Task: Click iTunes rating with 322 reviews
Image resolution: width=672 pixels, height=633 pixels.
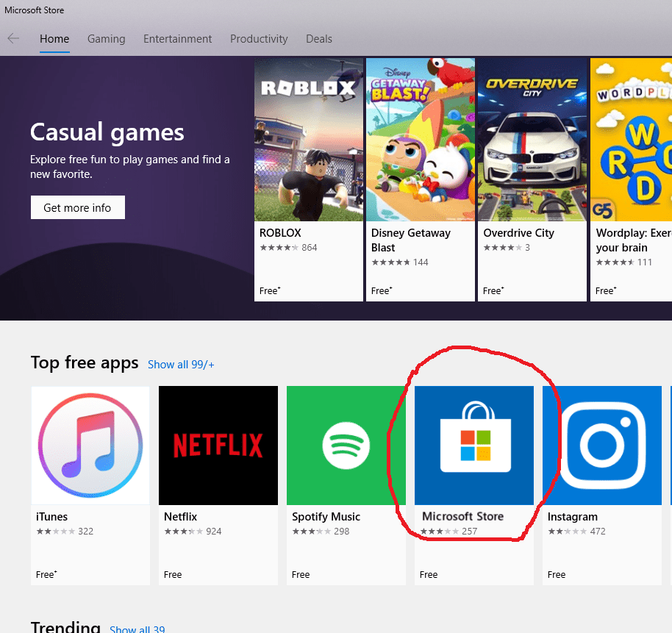Action: 65,531
